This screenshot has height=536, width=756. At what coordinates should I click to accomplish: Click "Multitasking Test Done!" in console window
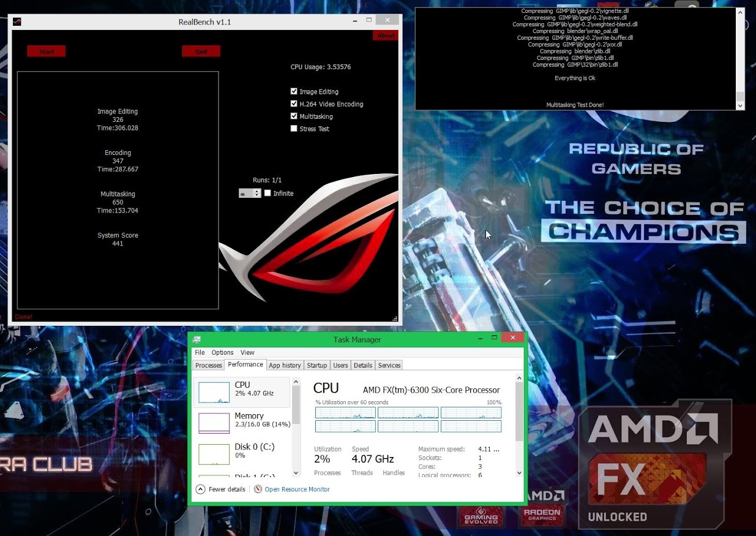575,105
